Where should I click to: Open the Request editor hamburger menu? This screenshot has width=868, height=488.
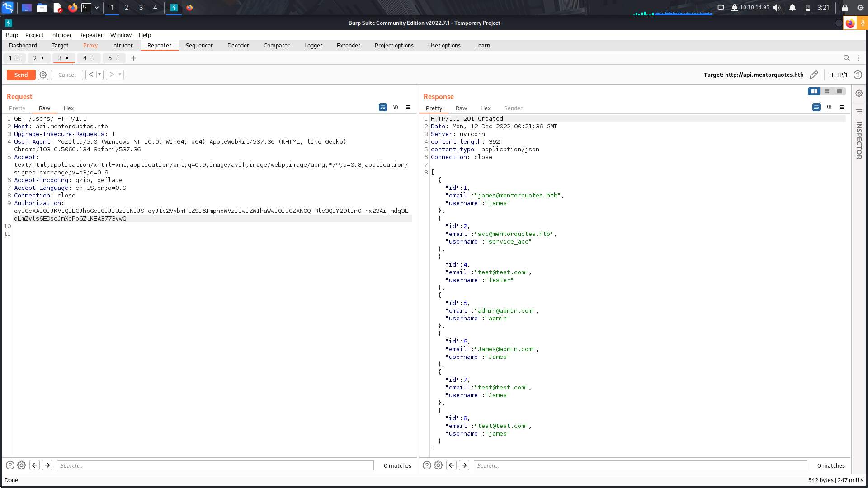(x=408, y=107)
